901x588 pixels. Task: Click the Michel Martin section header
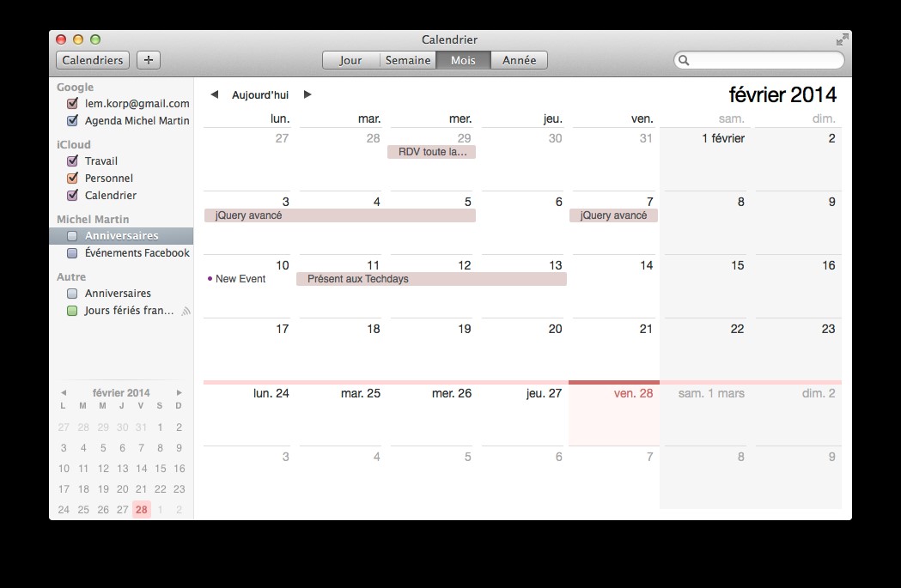93,220
